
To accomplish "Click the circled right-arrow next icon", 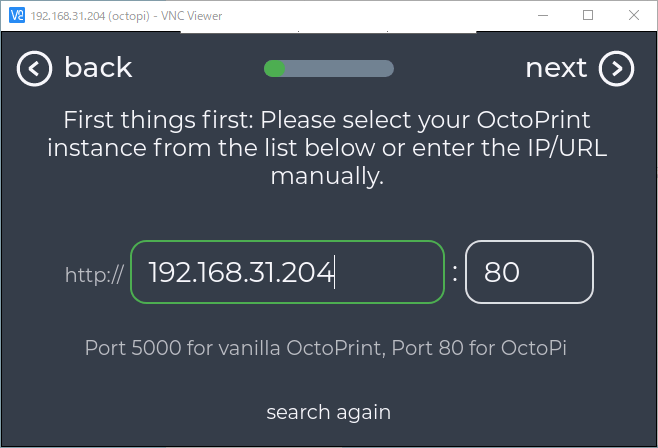I will coord(616,69).
